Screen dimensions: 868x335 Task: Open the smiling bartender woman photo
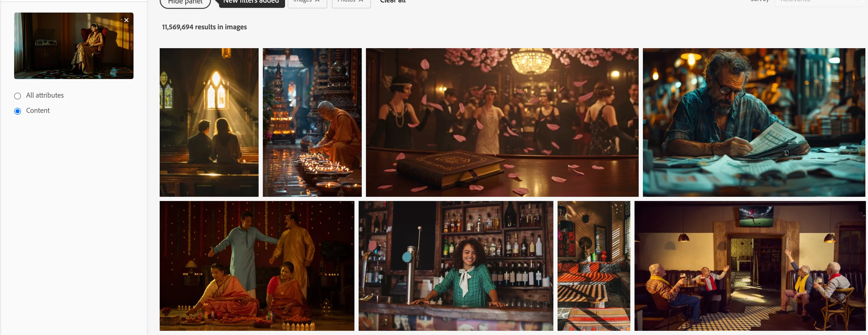(x=455, y=266)
